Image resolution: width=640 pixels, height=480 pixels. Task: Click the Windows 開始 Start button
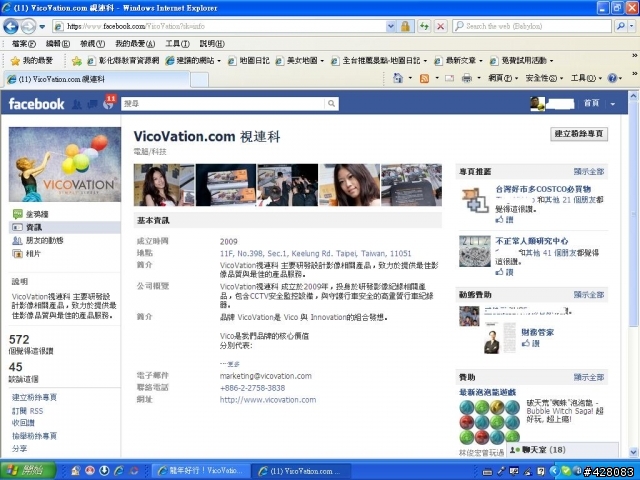coord(28,470)
